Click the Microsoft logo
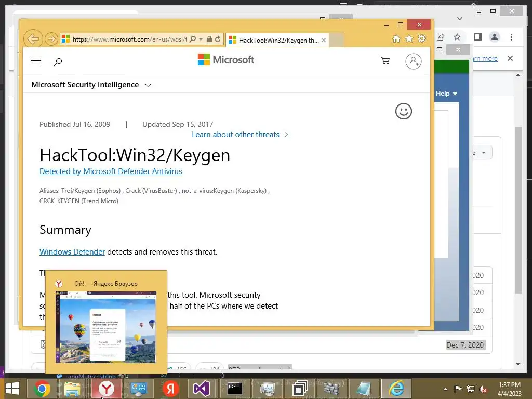This screenshot has width=532, height=399. click(x=226, y=60)
